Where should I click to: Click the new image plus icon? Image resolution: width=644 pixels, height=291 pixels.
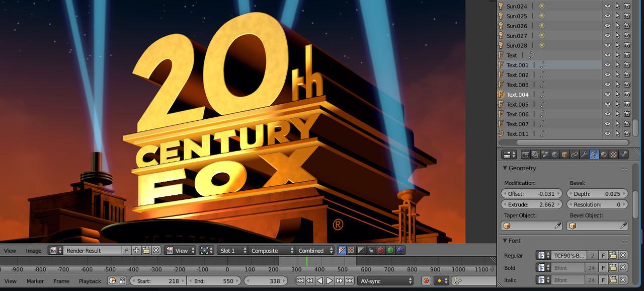pyautogui.click(x=136, y=250)
